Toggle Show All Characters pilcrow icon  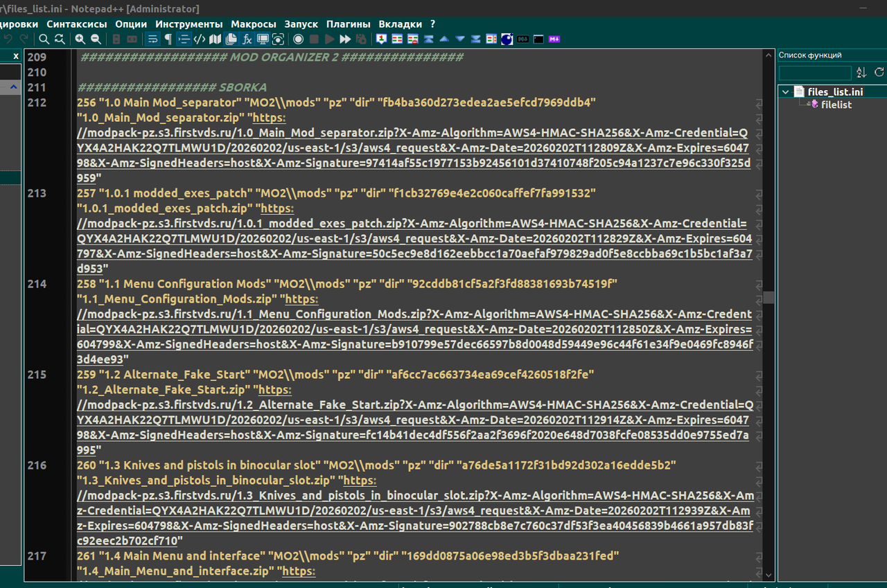tap(168, 39)
